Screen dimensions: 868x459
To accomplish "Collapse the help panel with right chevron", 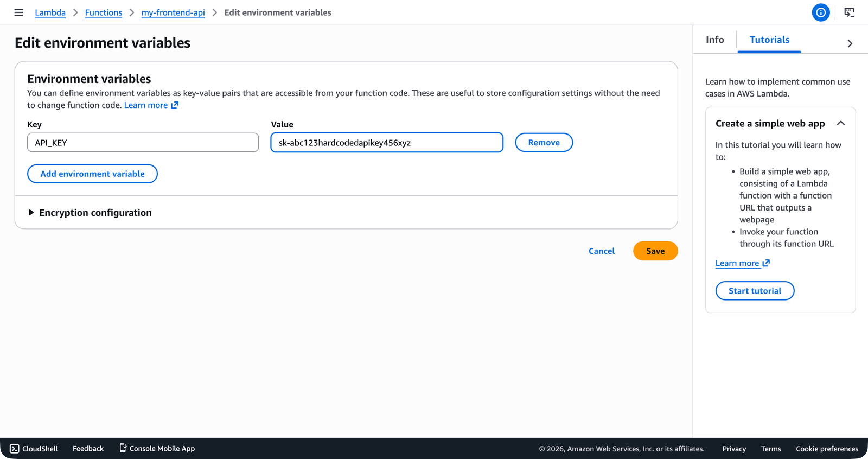I will [850, 43].
